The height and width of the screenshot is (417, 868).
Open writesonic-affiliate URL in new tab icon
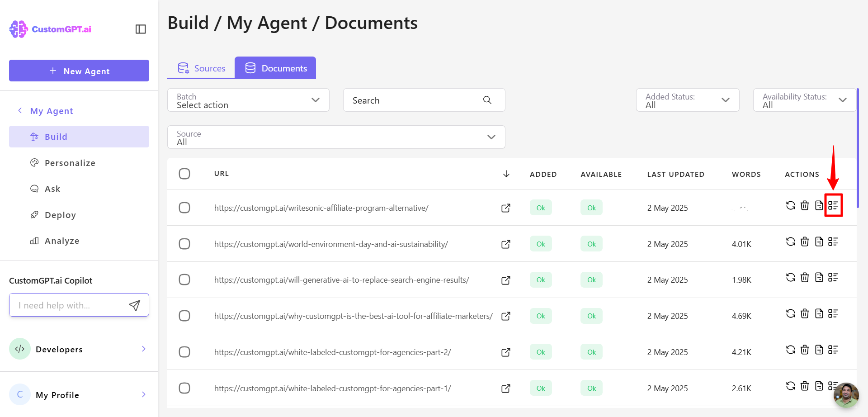[x=506, y=208]
